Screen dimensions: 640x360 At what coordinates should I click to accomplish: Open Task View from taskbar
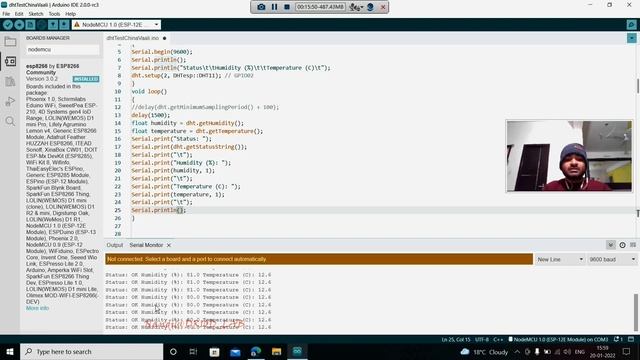193,351
